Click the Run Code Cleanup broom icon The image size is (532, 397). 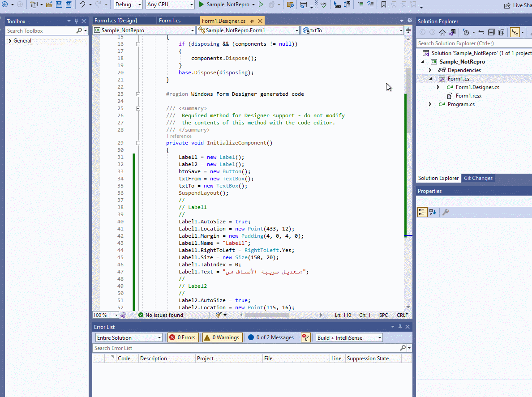click(218, 315)
